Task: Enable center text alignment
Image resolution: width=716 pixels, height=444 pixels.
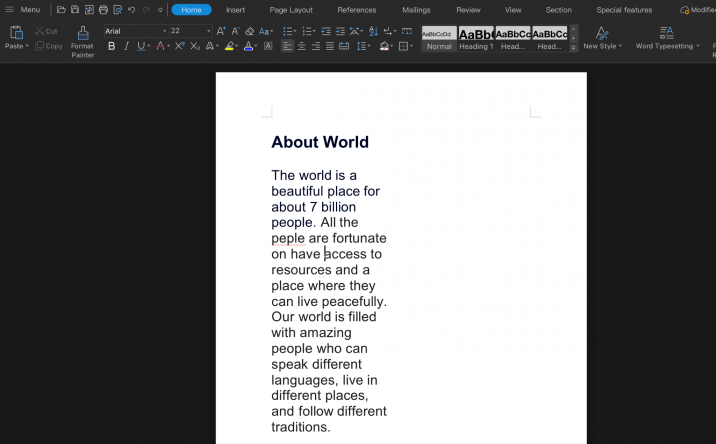Action: click(301, 46)
